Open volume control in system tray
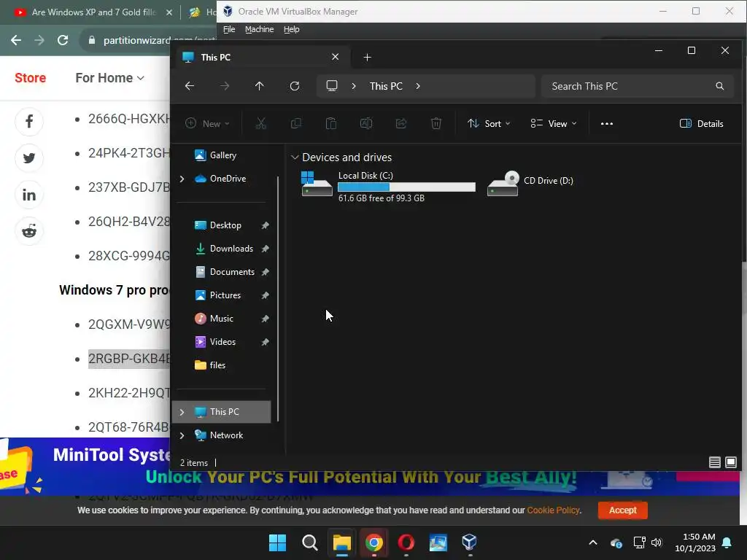747x560 pixels. 657,542
